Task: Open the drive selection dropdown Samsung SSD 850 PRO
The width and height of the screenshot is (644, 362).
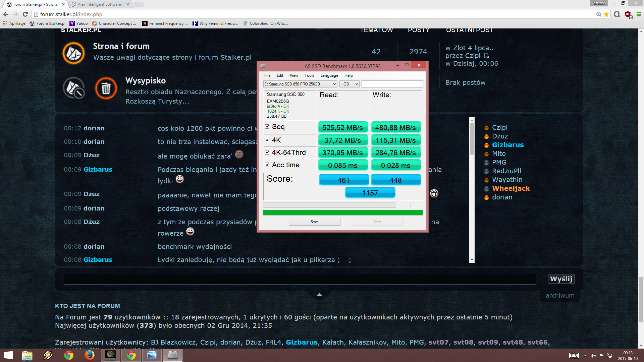Action: 300,84
